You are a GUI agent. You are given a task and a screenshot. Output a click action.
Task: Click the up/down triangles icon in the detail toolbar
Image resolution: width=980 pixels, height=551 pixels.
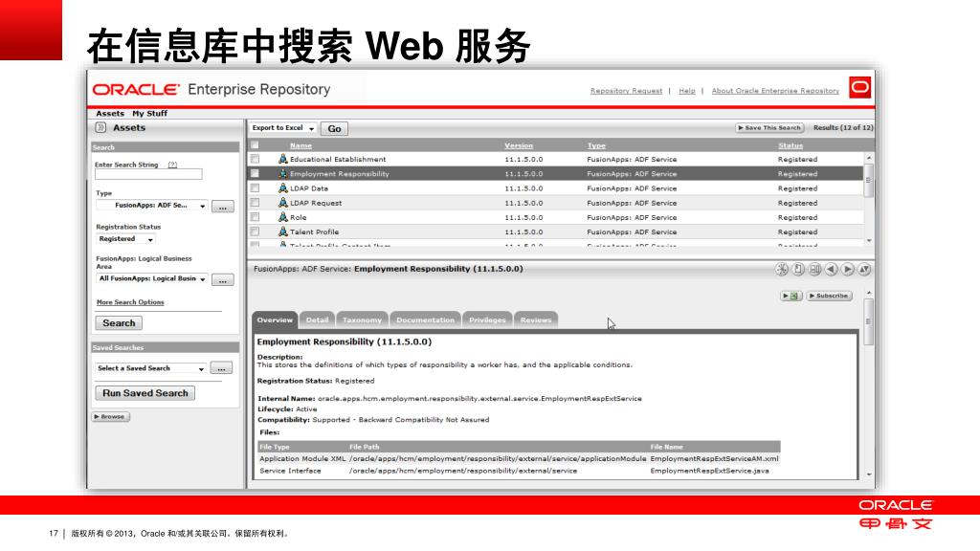coord(864,269)
